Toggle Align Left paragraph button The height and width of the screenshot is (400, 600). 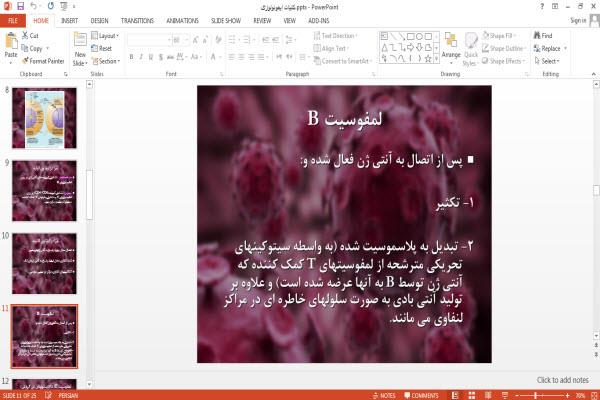coord(232,57)
